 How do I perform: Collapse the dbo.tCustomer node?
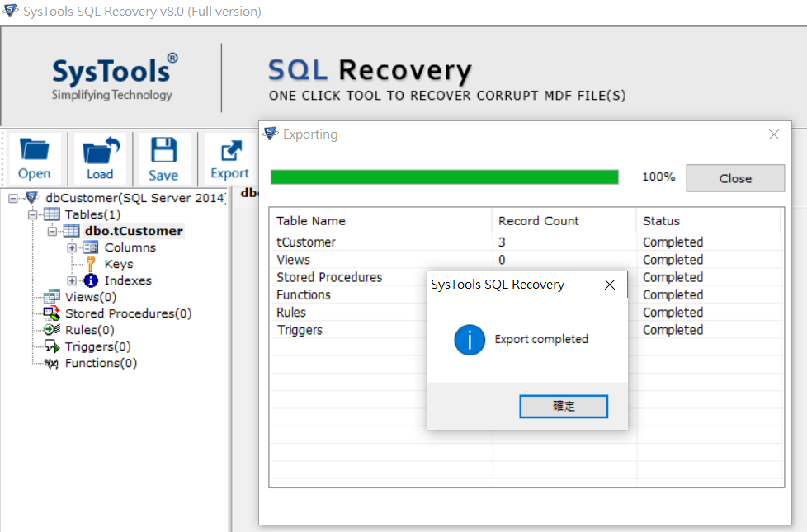(x=52, y=232)
